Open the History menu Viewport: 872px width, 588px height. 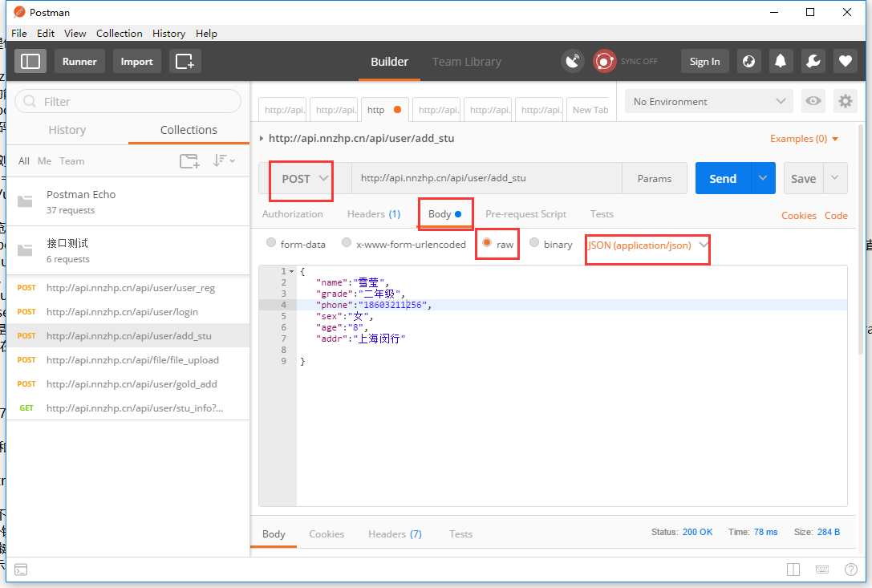tap(168, 34)
